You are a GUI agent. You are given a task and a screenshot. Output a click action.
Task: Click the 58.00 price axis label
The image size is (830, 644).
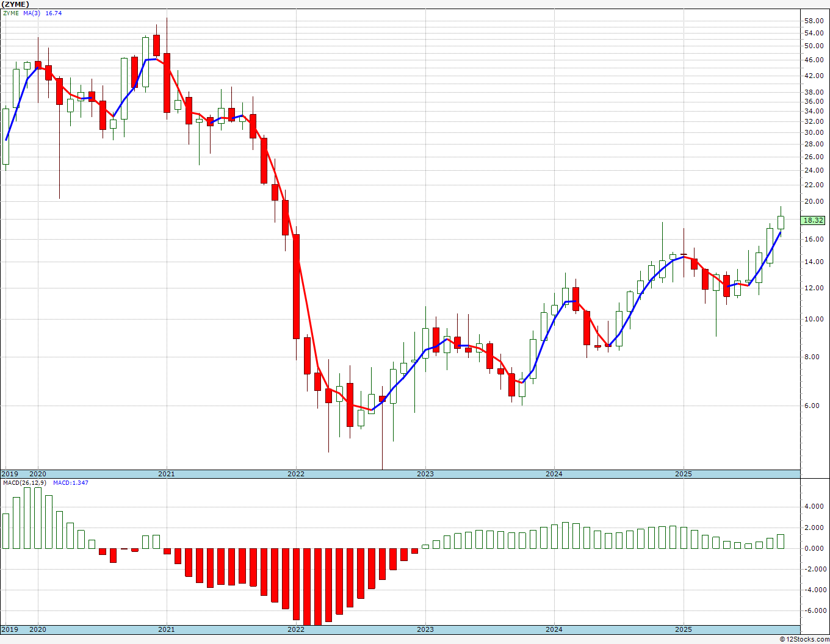click(813, 20)
